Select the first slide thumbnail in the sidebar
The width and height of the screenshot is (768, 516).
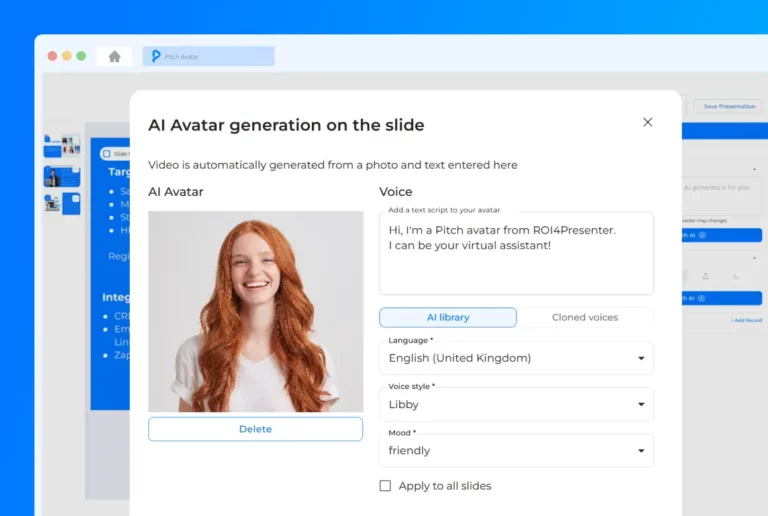point(62,145)
